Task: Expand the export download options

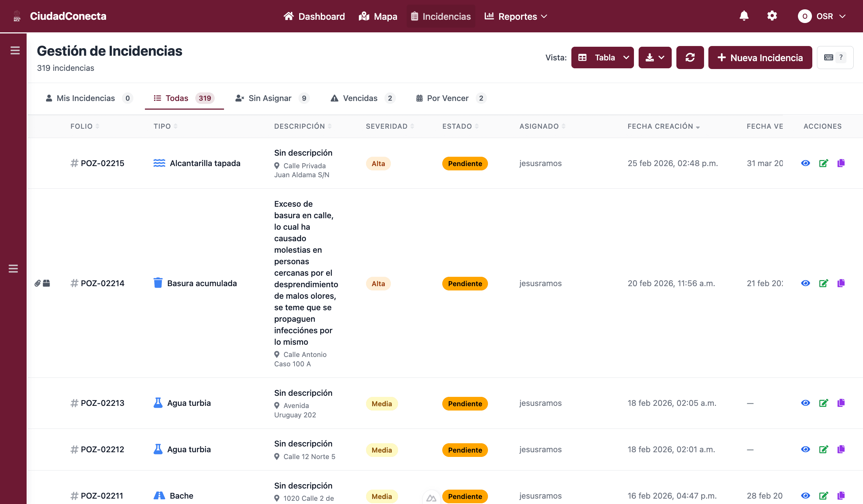Action: click(x=655, y=58)
